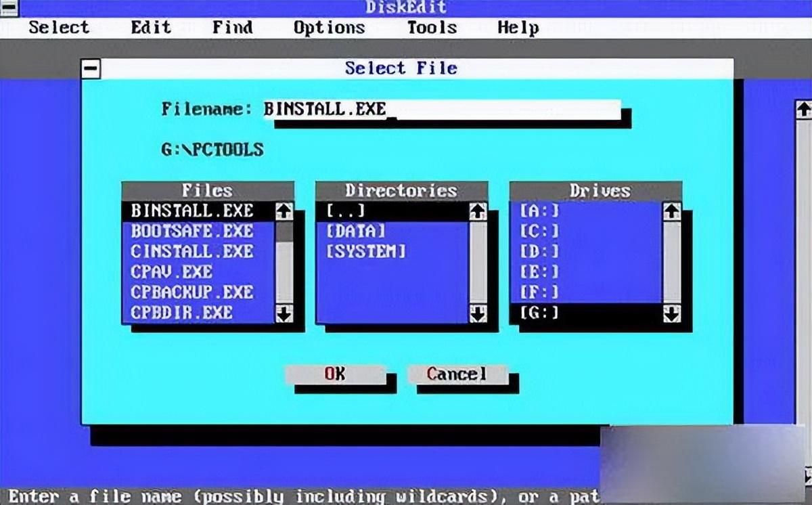
Task: Open the Select menu
Action: [59, 28]
